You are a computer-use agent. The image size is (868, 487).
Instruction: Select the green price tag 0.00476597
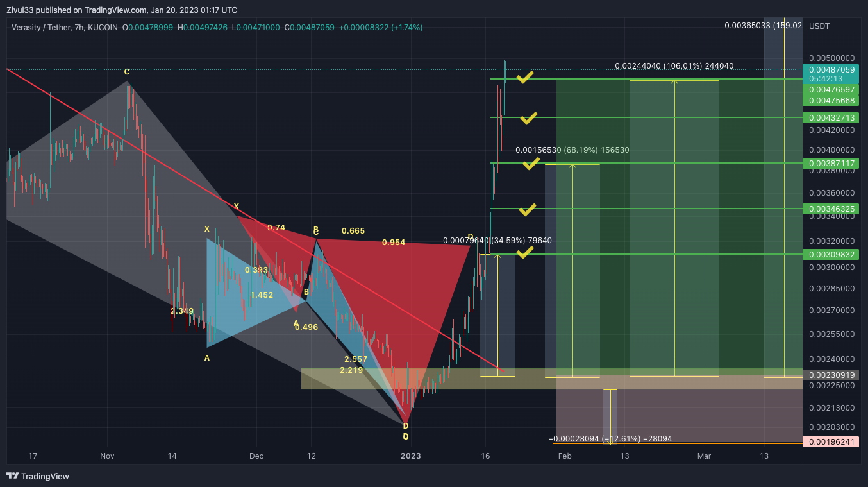click(x=831, y=90)
